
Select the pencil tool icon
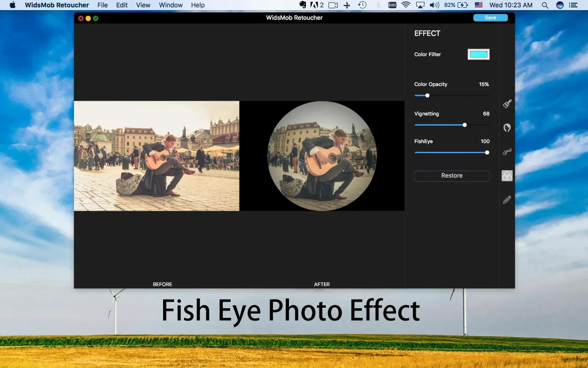click(x=507, y=200)
